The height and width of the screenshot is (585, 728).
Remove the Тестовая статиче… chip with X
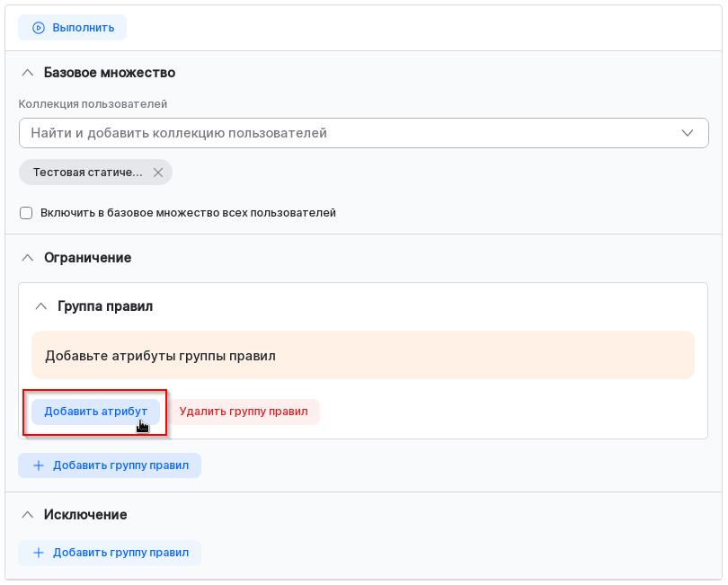pyautogui.click(x=158, y=173)
